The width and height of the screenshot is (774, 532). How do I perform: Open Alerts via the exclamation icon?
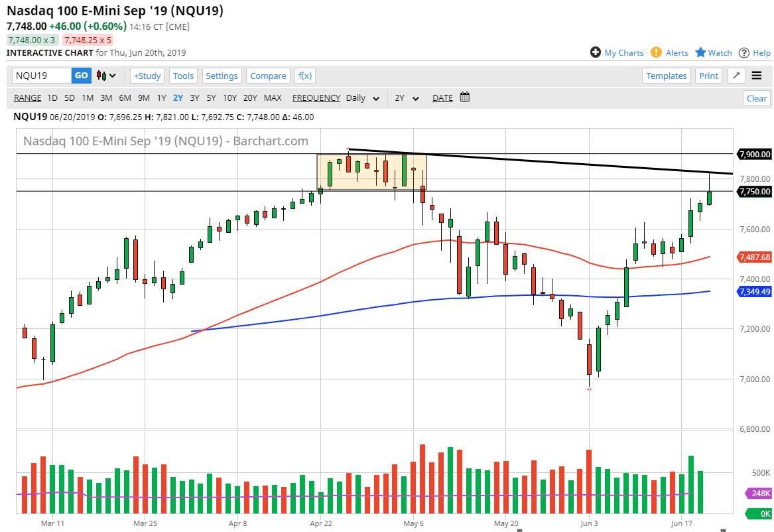pyautogui.click(x=656, y=52)
